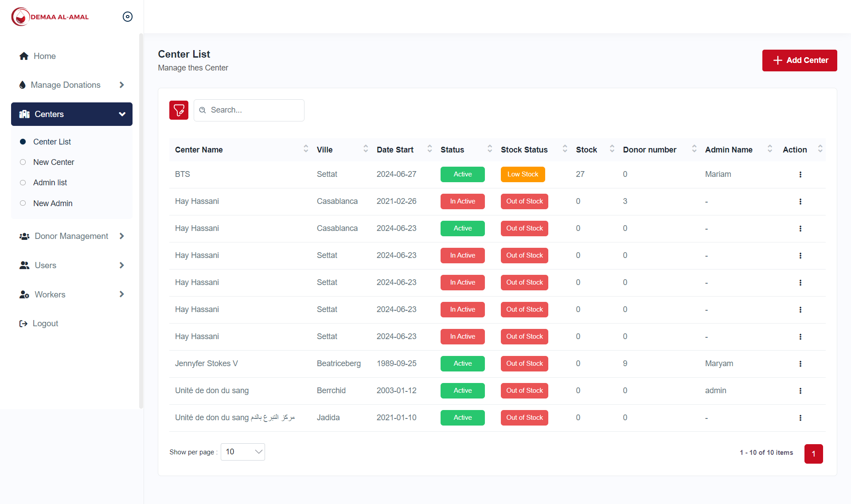Sort by Donor number column arrows
Image resolution: width=851 pixels, height=504 pixels.
[694, 149]
